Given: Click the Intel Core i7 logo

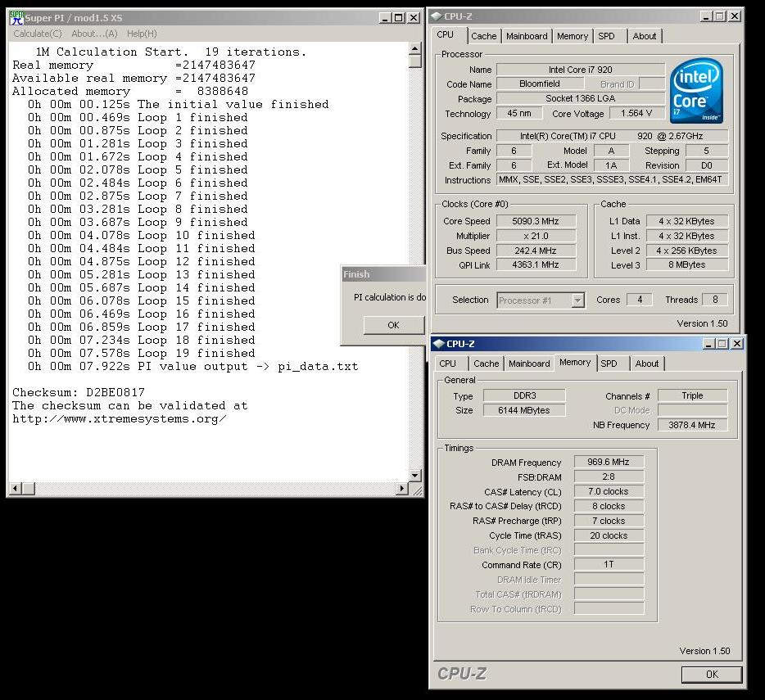Looking at the screenshot, I should [x=696, y=91].
